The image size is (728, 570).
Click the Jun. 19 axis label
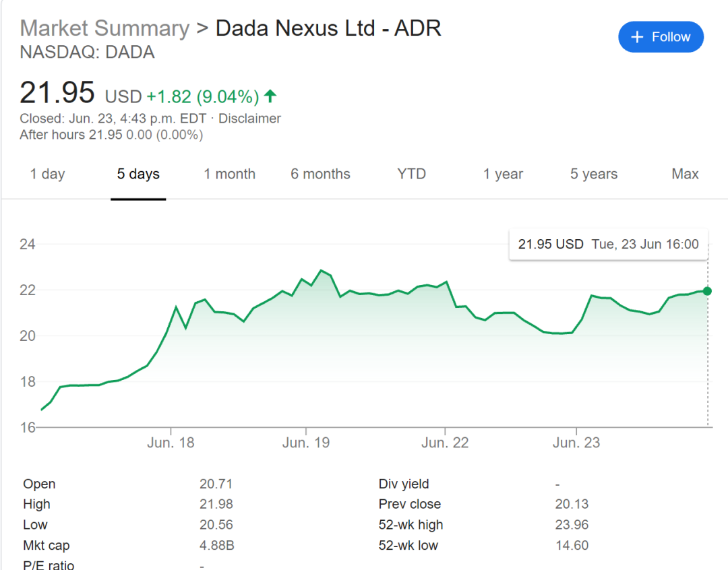pyautogui.click(x=306, y=443)
